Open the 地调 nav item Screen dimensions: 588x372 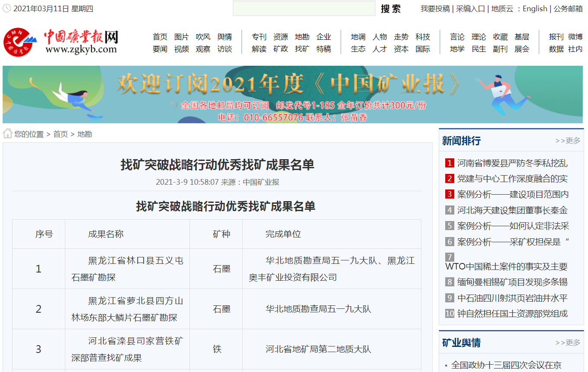[x=358, y=37]
